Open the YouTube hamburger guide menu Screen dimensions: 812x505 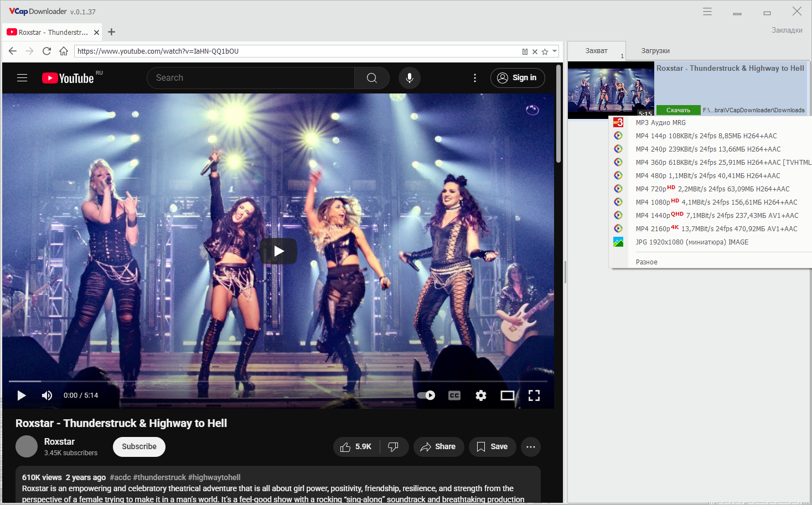[x=22, y=78]
